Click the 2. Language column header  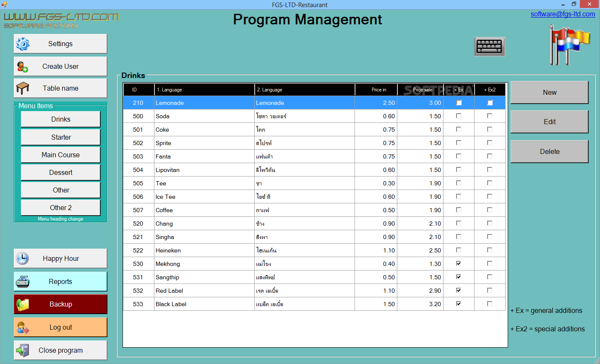[305, 90]
